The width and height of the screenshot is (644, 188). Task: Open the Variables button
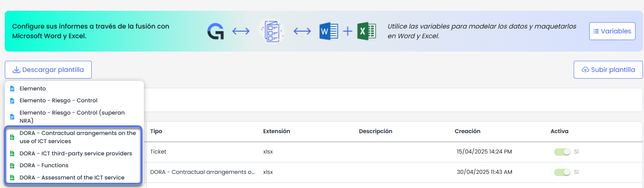(x=612, y=31)
